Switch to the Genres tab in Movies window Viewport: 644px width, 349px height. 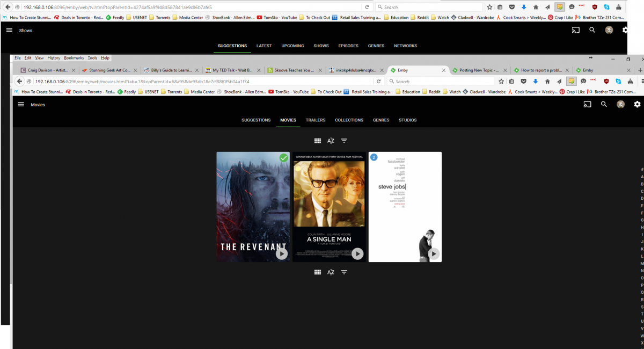pyautogui.click(x=381, y=120)
